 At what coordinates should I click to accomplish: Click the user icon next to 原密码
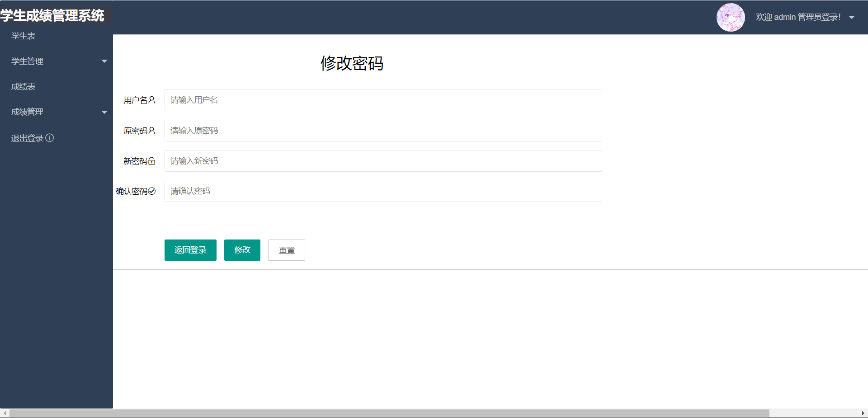click(152, 131)
